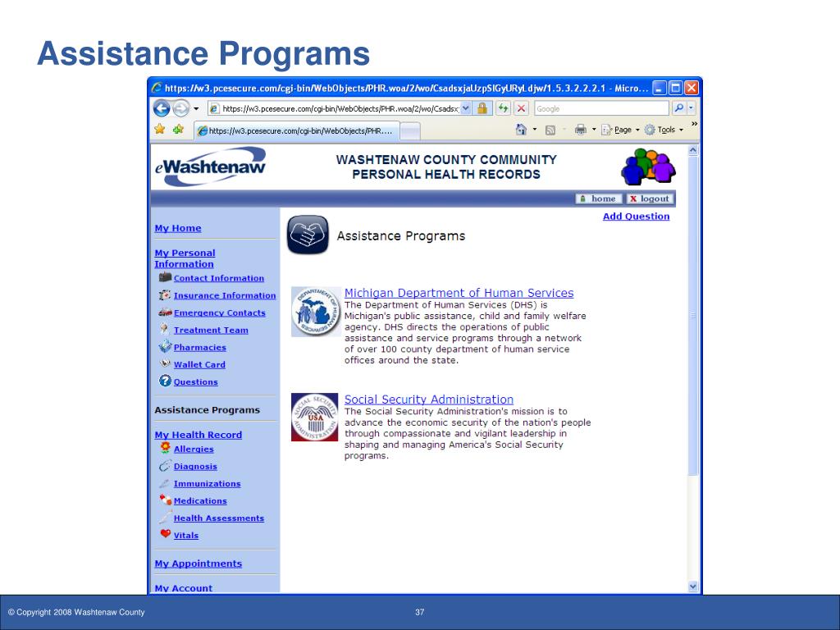Open the Emergency Contacts link
The height and width of the screenshot is (630, 840).
pos(220,313)
